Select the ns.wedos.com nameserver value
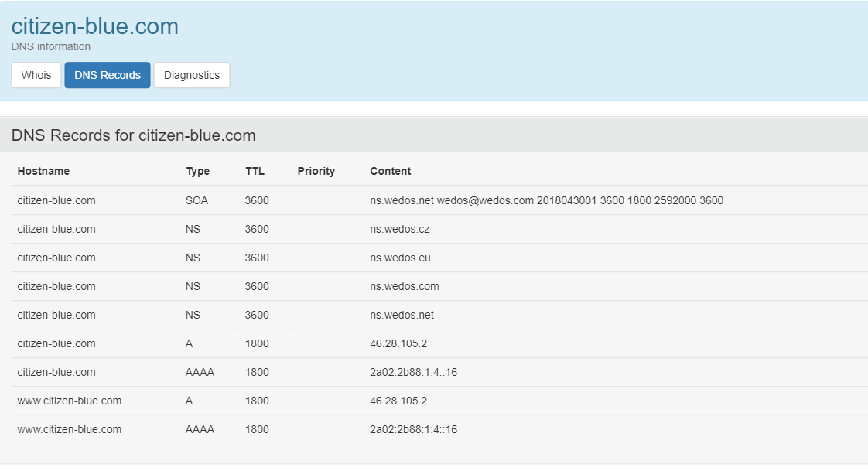Image resolution: width=868 pixels, height=471 pixels. pos(404,287)
